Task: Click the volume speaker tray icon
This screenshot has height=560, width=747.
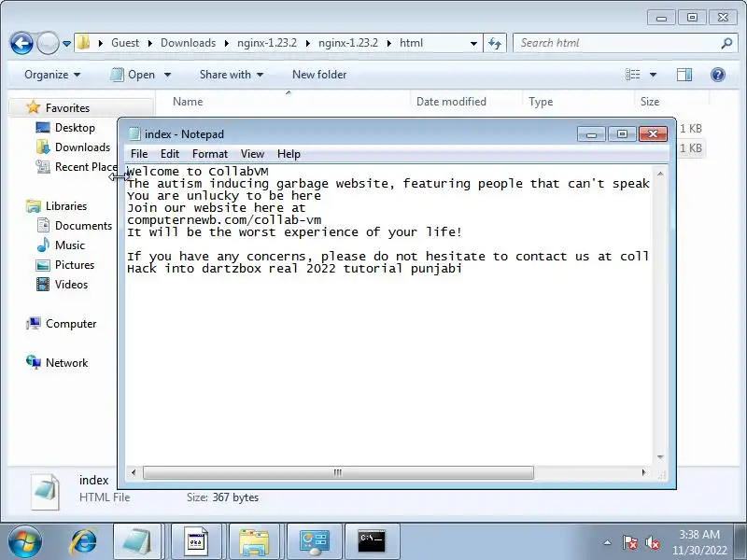Action: click(x=652, y=542)
